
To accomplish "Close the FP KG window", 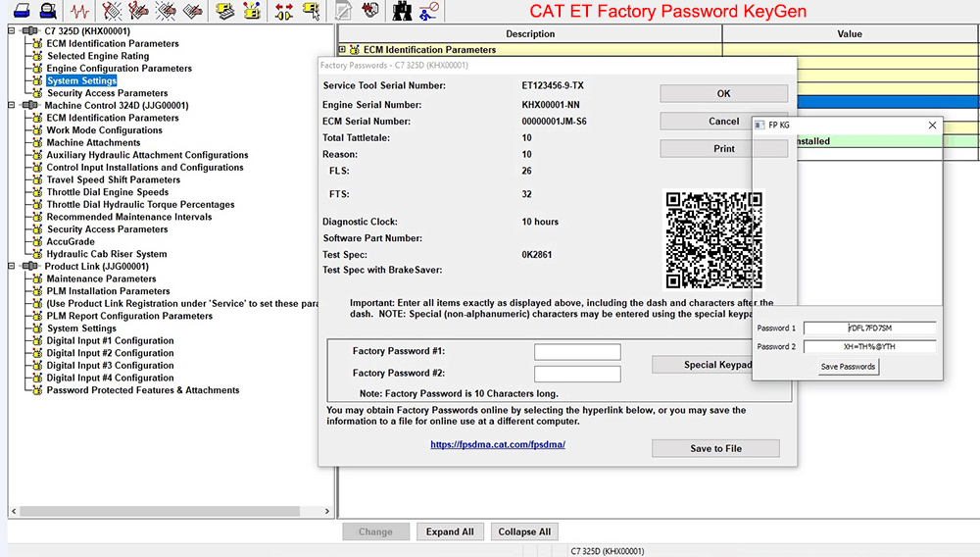I will pos(932,125).
